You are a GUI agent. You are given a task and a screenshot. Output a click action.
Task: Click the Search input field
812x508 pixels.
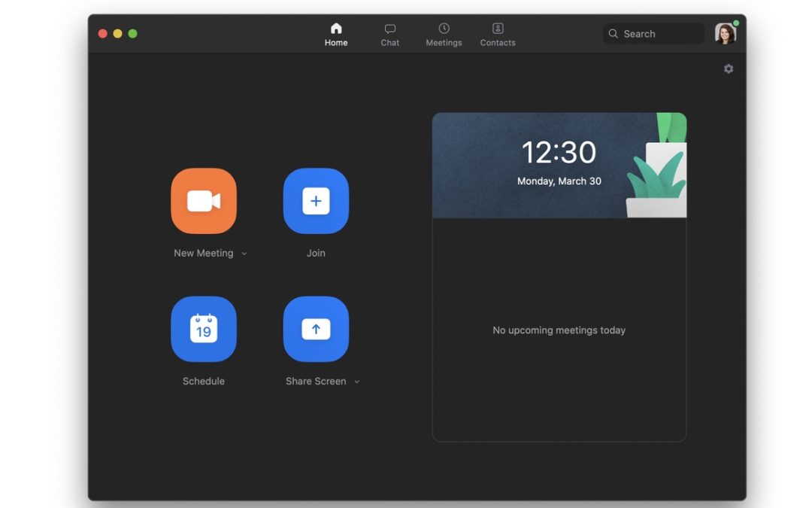pos(653,34)
